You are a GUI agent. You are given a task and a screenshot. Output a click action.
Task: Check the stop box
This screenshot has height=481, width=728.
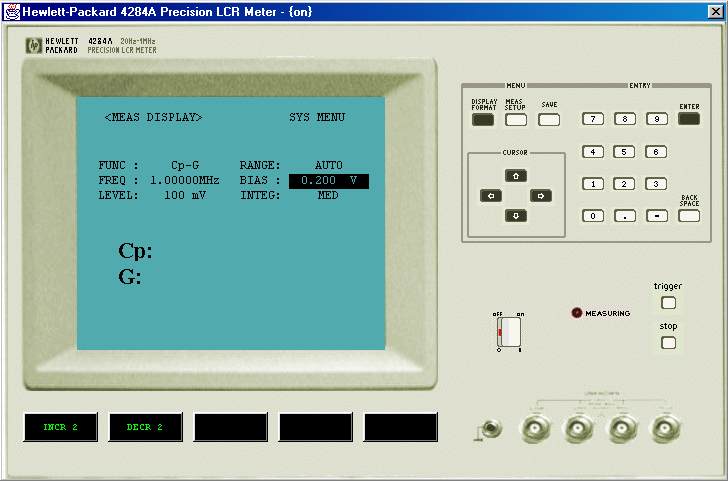(x=668, y=343)
